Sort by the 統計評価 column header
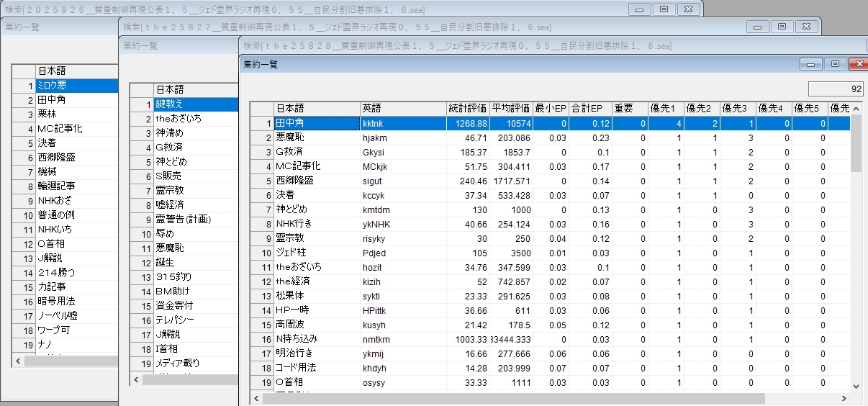Screen dimensions: 868x406 [467, 109]
